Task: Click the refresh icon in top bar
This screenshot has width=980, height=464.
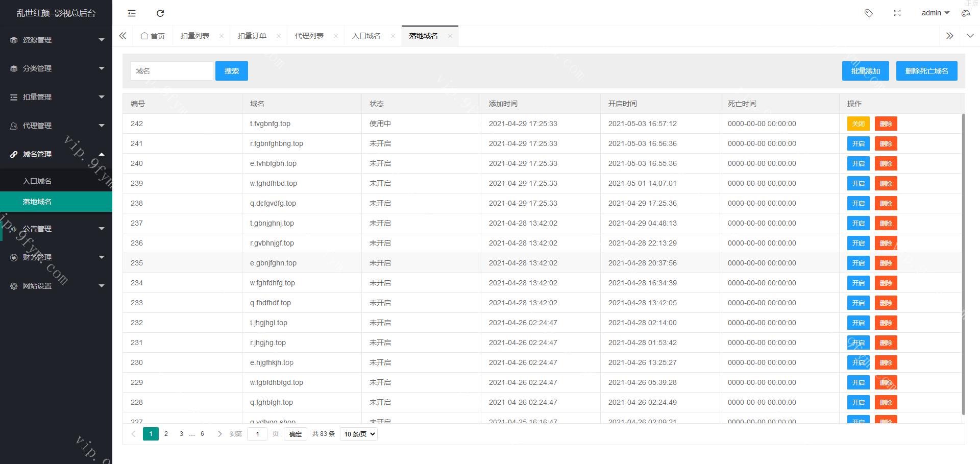Action: 160,13
